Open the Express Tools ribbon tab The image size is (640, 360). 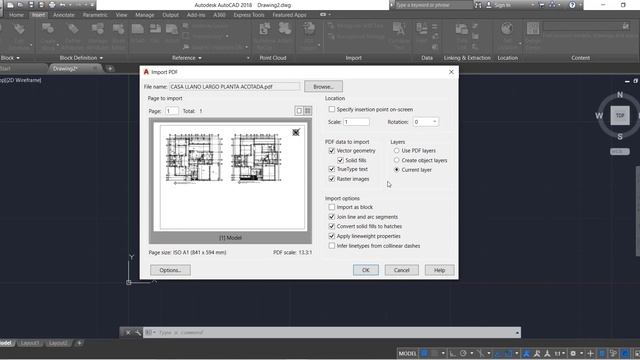pos(249,15)
